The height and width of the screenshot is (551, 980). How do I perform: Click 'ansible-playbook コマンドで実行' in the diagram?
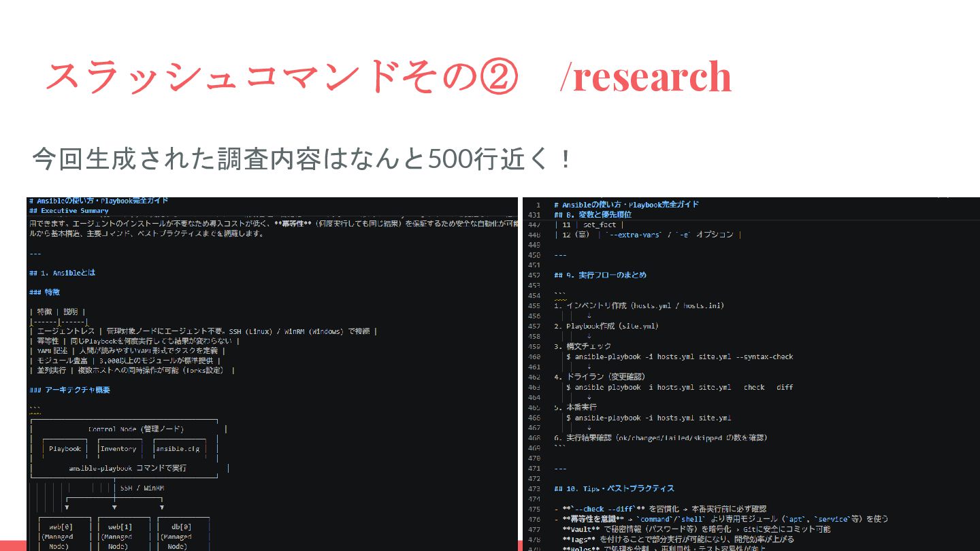point(127,469)
